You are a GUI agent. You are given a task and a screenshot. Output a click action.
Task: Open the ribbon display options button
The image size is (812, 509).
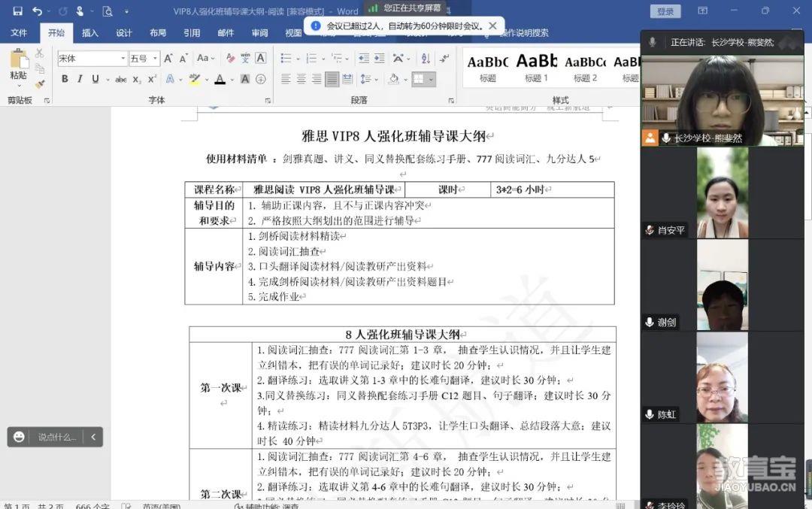[703, 11]
